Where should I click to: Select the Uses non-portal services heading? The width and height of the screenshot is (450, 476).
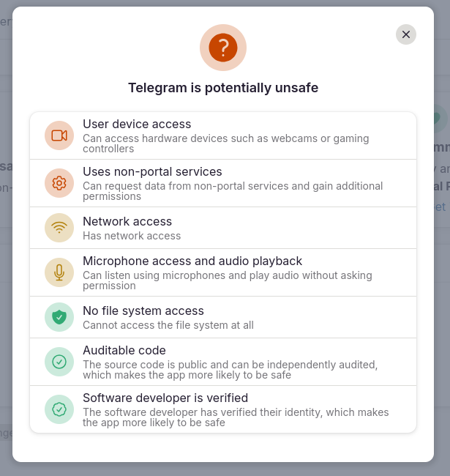(152, 171)
